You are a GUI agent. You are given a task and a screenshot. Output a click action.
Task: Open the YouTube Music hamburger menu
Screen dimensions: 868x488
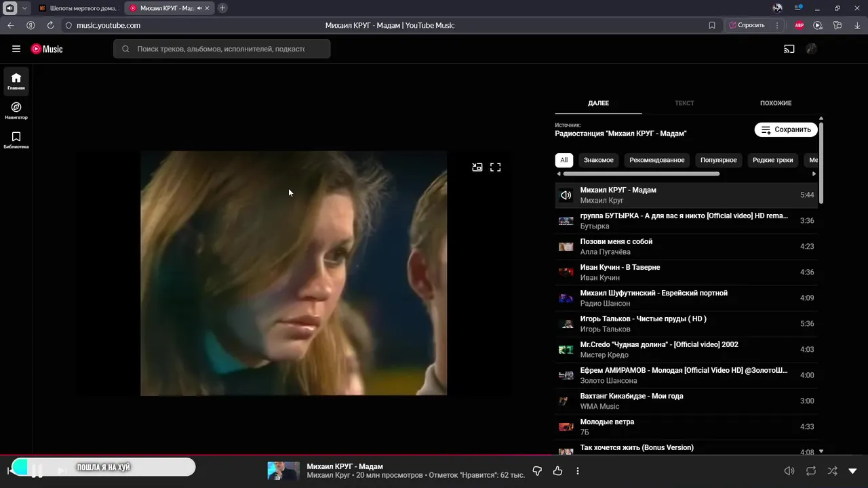click(x=16, y=49)
